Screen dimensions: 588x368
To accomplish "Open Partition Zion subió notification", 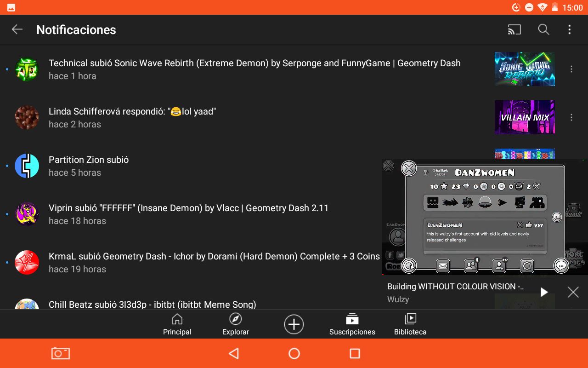I will coord(191,166).
